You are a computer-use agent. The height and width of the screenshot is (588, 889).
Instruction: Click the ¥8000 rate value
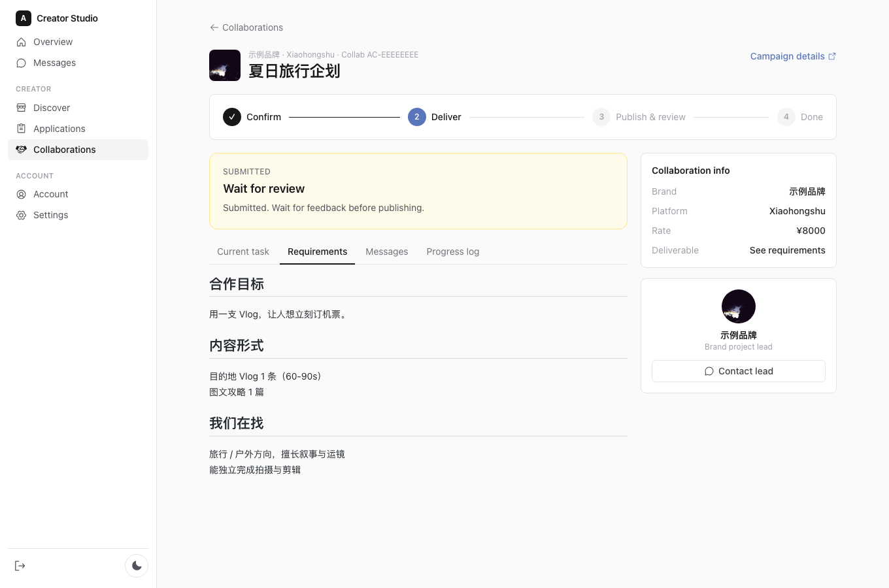click(x=811, y=231)
